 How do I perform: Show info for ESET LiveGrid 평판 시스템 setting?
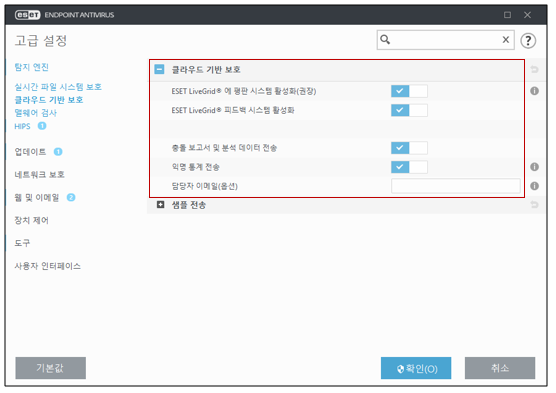(534, 91)
